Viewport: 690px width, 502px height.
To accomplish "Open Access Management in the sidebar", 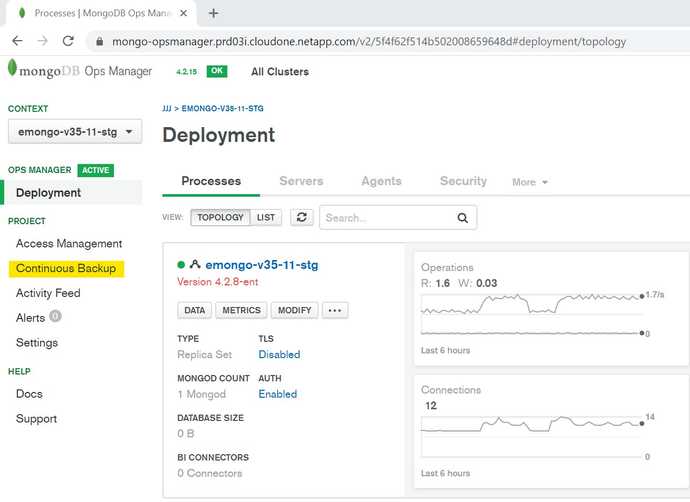I will click(x=69, y=243).
